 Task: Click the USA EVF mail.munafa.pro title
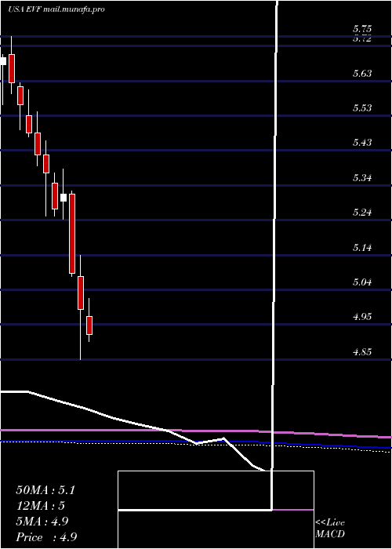coord(56,9)
